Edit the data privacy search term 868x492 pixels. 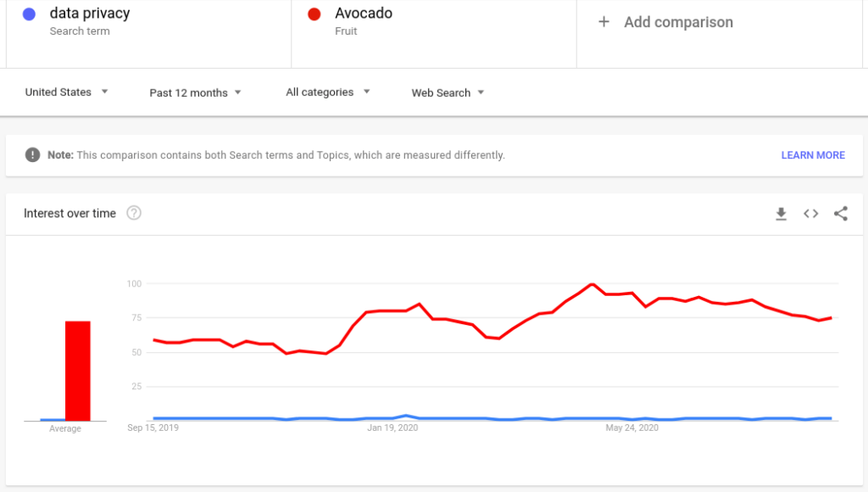90,14
